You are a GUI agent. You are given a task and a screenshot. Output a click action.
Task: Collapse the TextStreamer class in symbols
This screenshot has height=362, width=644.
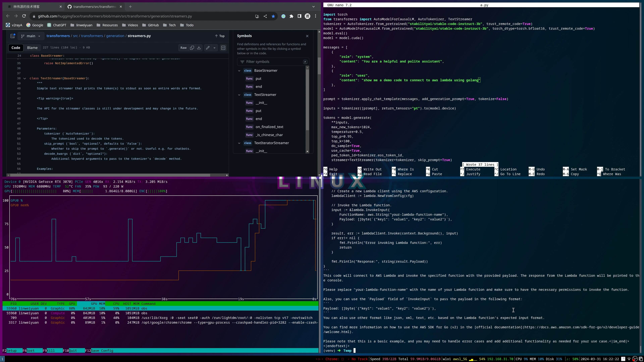(239, 95)
